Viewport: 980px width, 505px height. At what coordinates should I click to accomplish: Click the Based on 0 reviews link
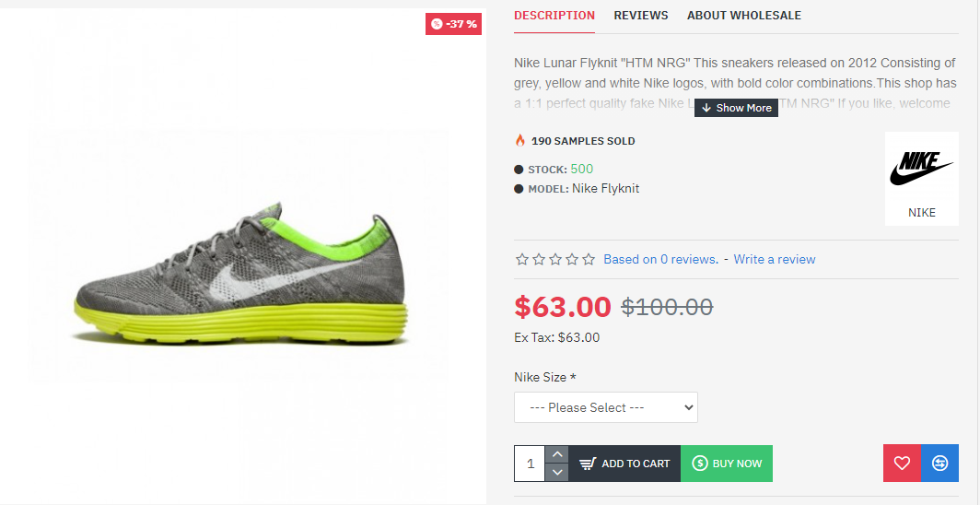point(660,260)
